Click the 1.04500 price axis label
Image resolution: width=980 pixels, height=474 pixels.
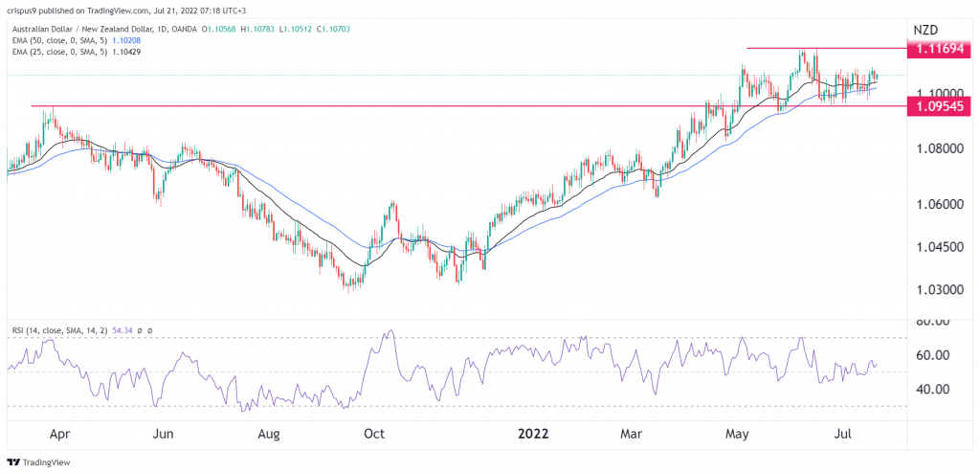click(942, 247)
